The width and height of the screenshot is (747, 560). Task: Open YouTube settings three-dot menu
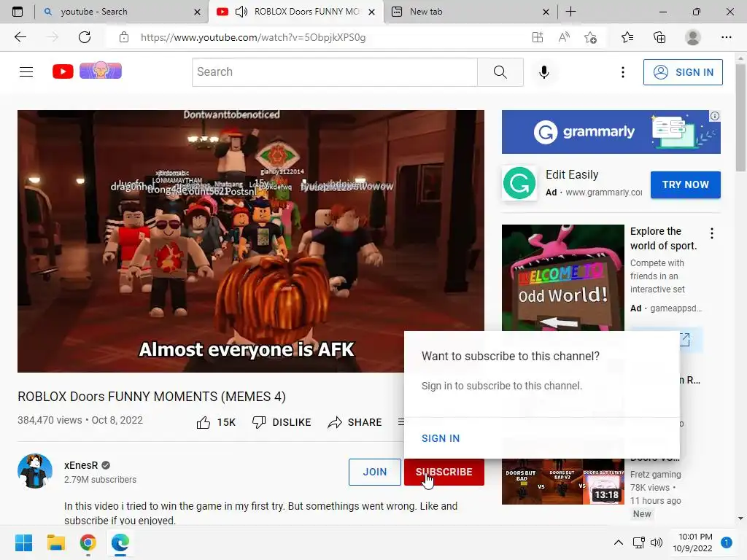click(x=623, y=72)
